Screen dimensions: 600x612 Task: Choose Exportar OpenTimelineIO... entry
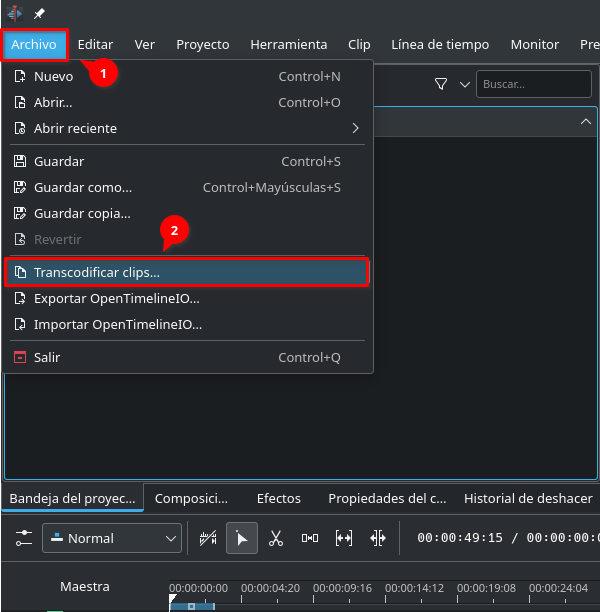(187, 299)
